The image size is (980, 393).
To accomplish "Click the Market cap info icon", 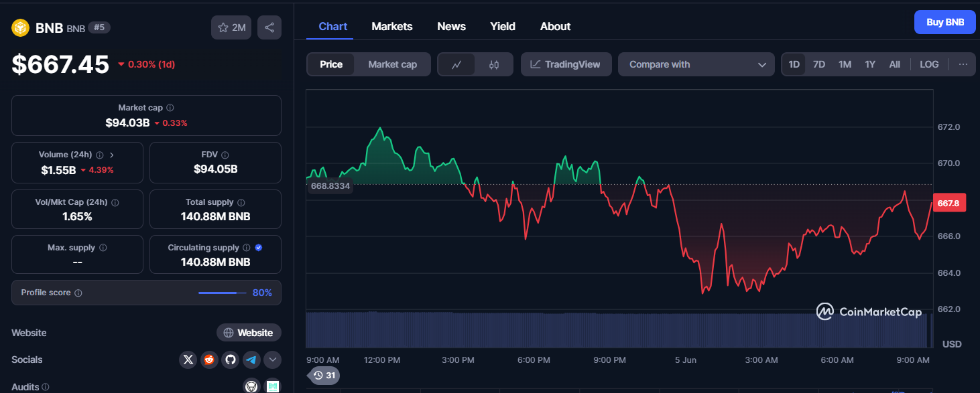I will click(170, 108).
